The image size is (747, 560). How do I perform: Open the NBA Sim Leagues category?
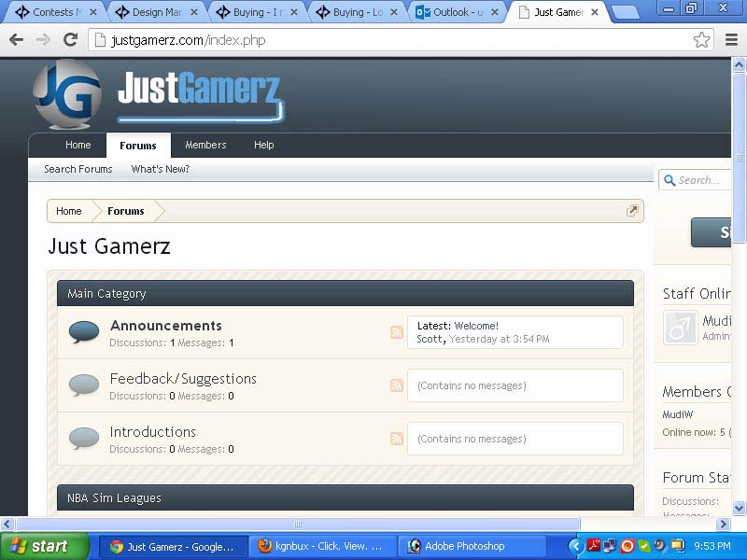[x=114, y=498]
